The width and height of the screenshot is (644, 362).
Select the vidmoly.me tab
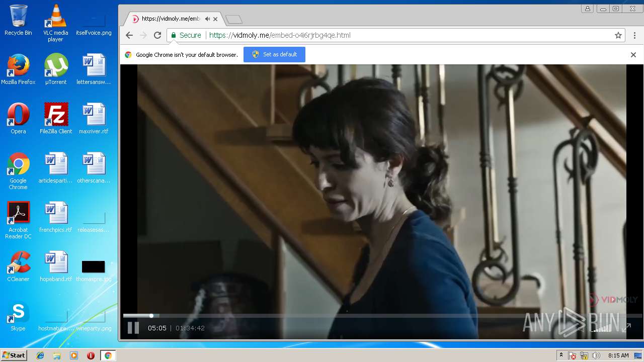174,19
